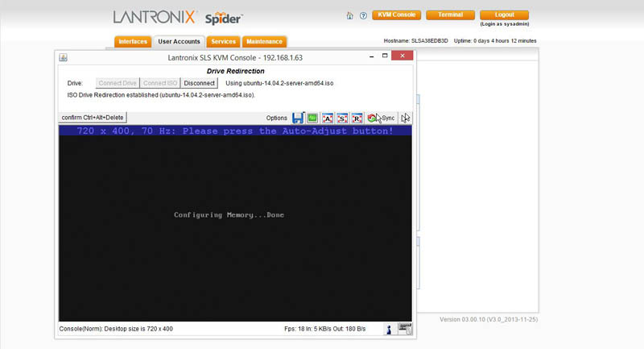Click the blue user status icon
This screenshot has width=644, height=349.
tap(389, 329)
